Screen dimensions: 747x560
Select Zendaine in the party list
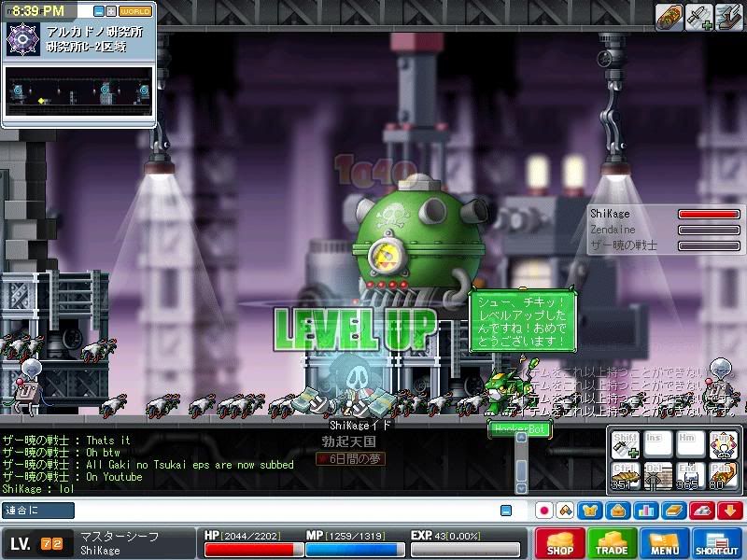(x=613, y=230)
